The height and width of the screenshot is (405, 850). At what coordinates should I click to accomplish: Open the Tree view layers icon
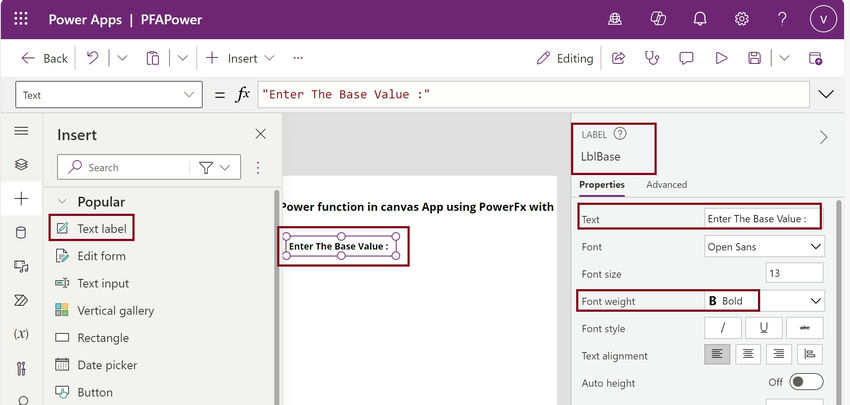point(21,164)
